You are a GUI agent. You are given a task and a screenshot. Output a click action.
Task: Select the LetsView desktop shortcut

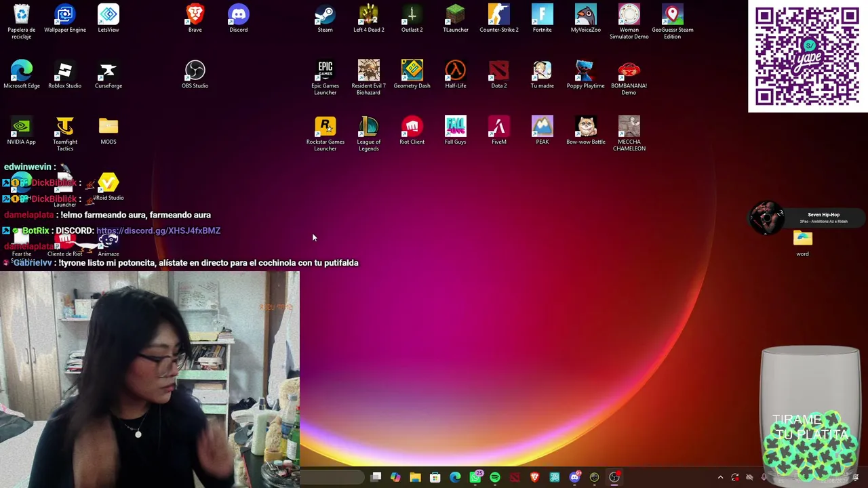(x=108, y=18)
